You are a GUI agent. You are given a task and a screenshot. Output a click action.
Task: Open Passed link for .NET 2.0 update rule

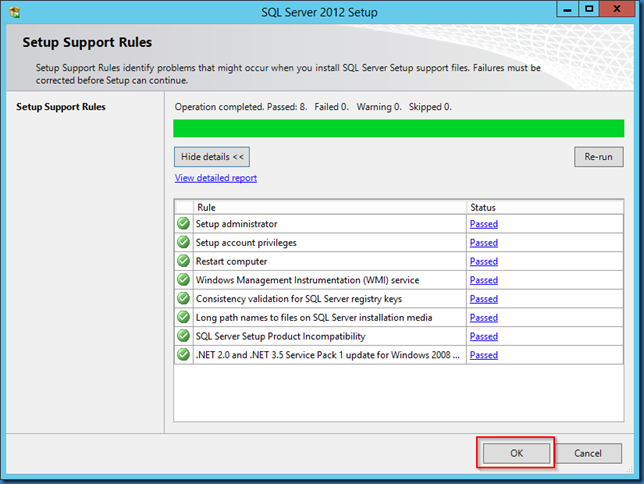point(483,355)
